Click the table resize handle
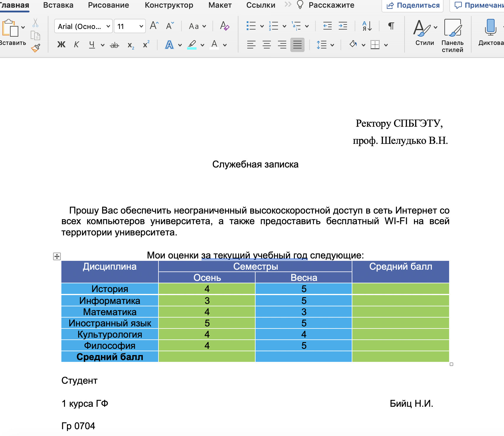Image resolution: width=504 pixels, height=436 pixels. [x=451, y=364]
